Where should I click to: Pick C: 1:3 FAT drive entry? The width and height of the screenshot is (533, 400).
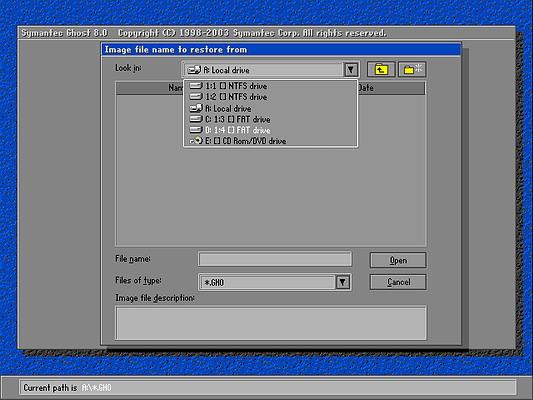(x=271, y=119)
